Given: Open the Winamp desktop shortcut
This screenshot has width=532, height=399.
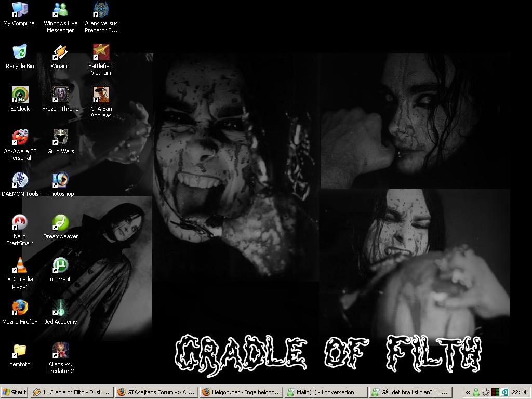Looking at the screenshot, I should click(60, 52).
